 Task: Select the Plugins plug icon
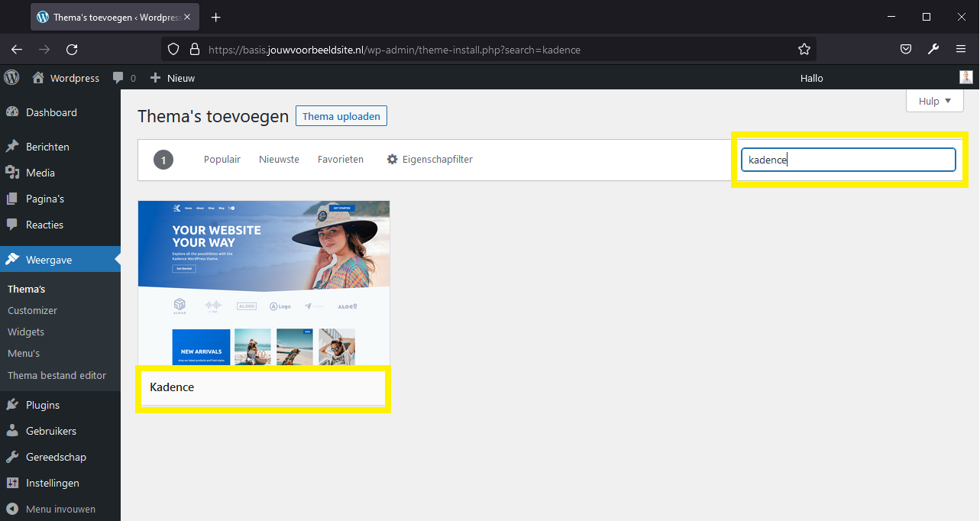click(15, 404)
